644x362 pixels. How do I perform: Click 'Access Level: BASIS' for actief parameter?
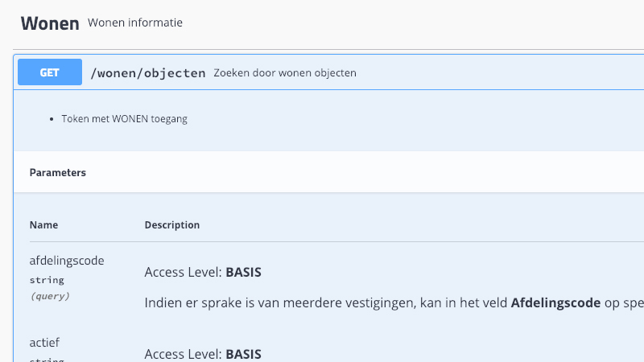click(203, 354)
